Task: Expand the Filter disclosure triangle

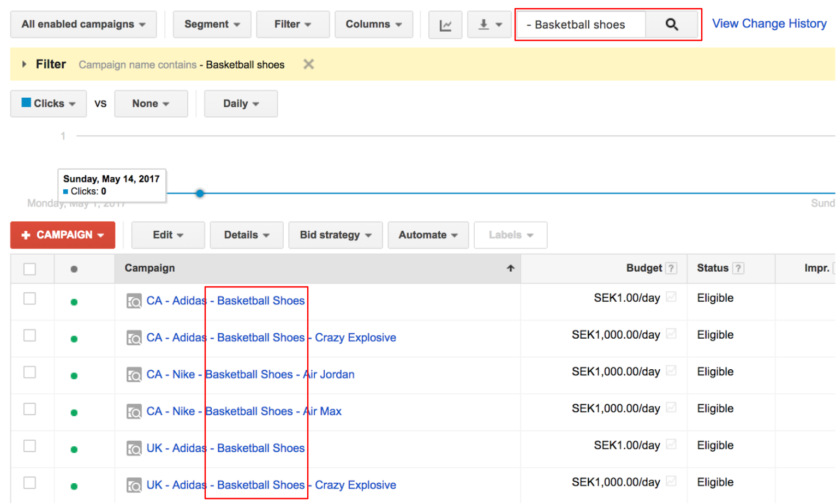Action: [x=24, y=64]
